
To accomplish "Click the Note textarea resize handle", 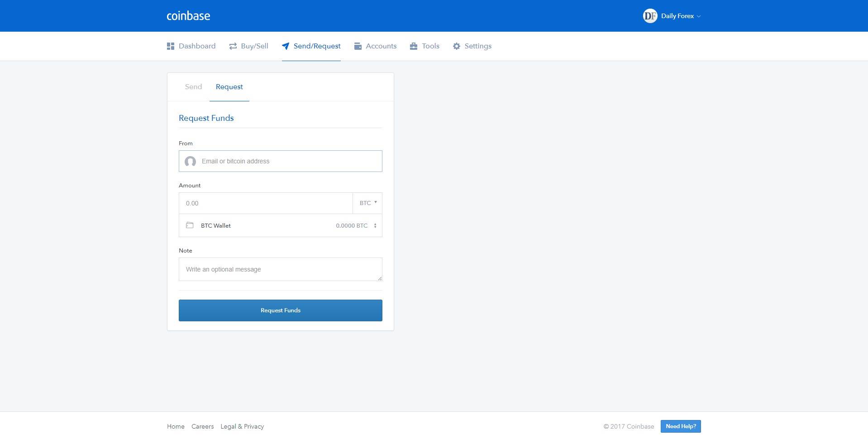I will 380,278.
